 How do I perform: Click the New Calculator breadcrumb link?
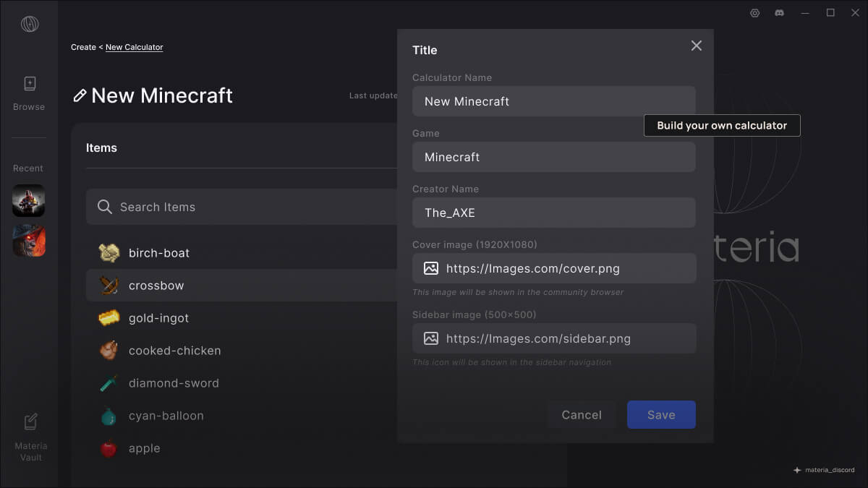coord(134,48)
